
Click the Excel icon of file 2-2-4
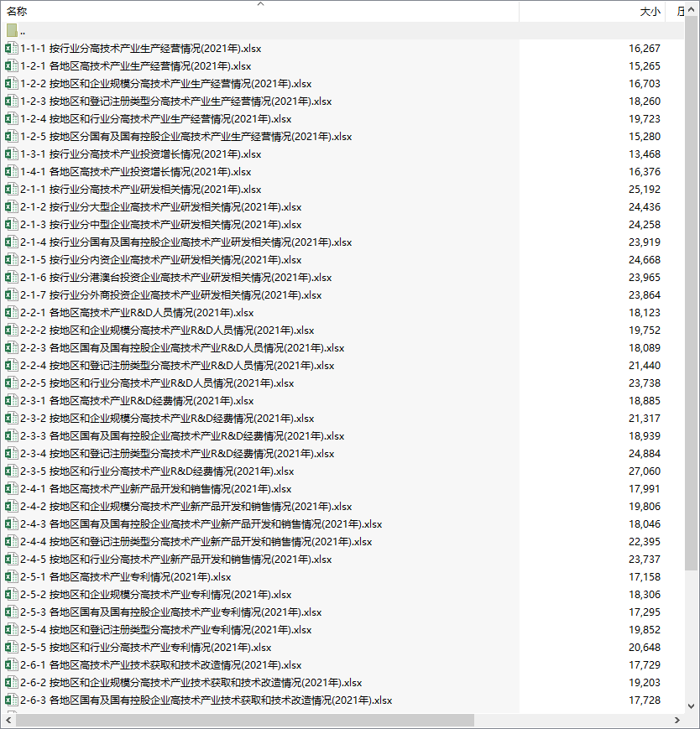click(x=11, y=366)
